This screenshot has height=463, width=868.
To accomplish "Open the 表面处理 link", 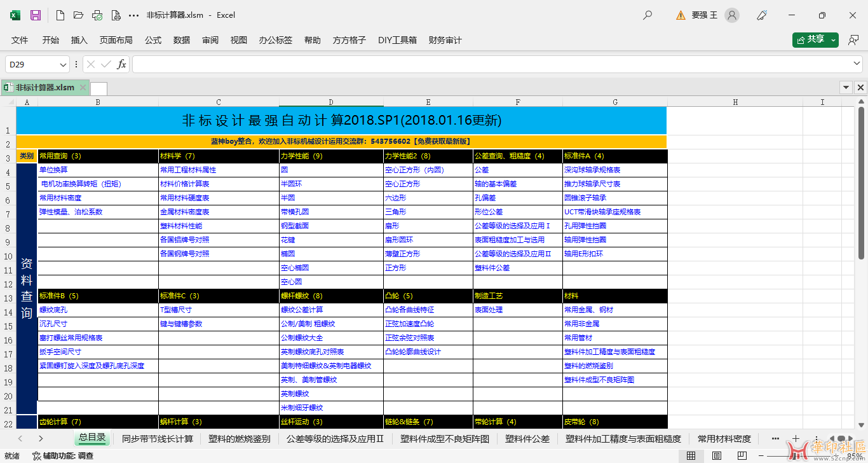I will [x=489, y=310].
